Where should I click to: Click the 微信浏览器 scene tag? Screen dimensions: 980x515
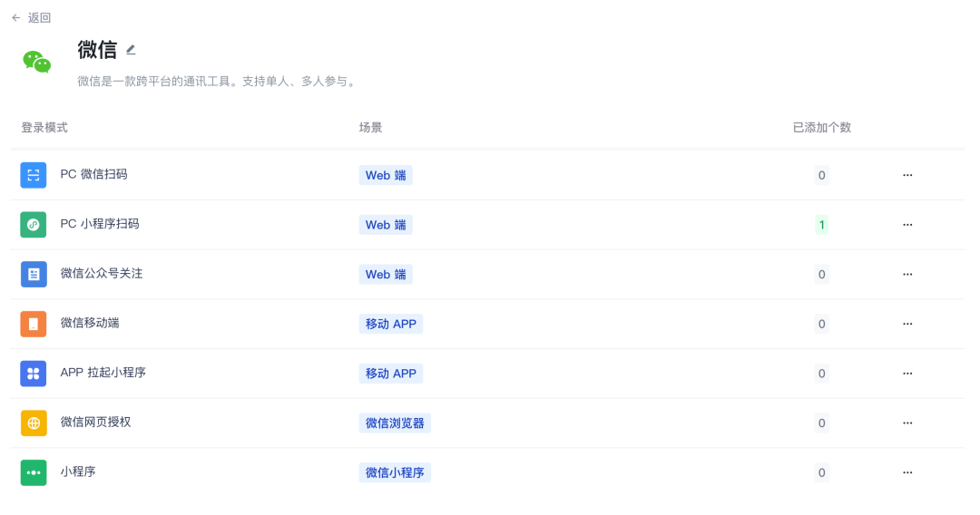(x=395, y=423)
